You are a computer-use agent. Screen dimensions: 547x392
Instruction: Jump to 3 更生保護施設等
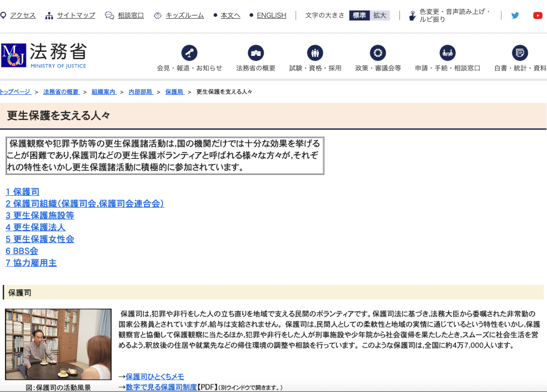[x=40, y=216]
